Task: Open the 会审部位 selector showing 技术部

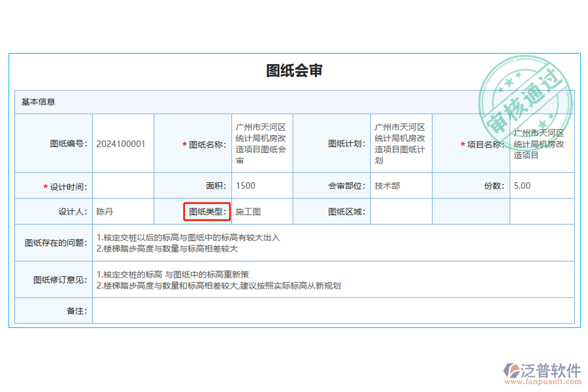Action: [x=400, y=186]
